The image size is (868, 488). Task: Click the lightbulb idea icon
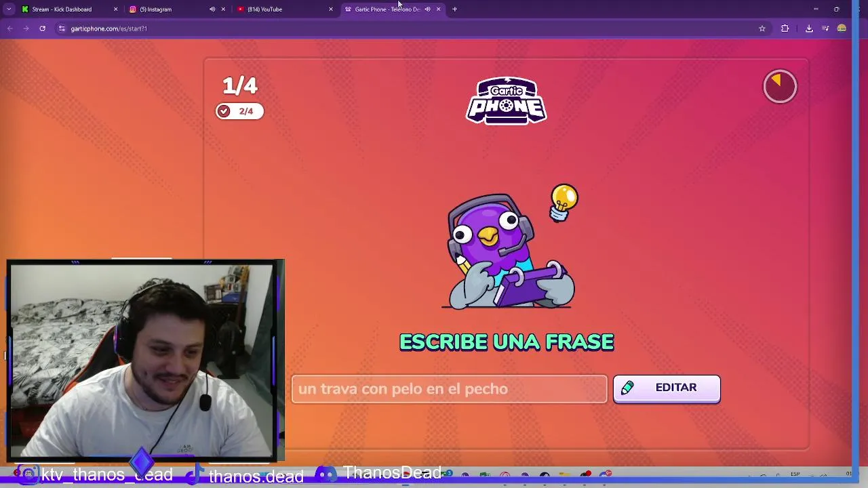tap(564, 203)
